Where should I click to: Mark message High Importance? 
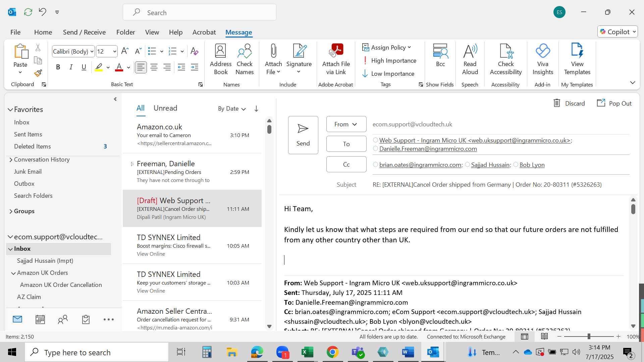(x=389, y=60)
